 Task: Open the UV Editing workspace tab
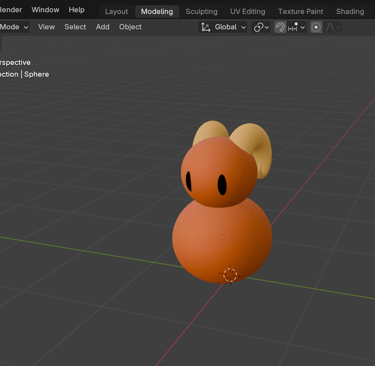[x=248, y=12]
